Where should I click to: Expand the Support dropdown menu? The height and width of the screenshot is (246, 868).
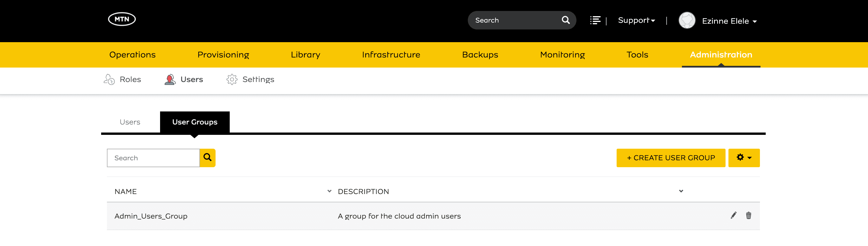click(x=636, y=20)
